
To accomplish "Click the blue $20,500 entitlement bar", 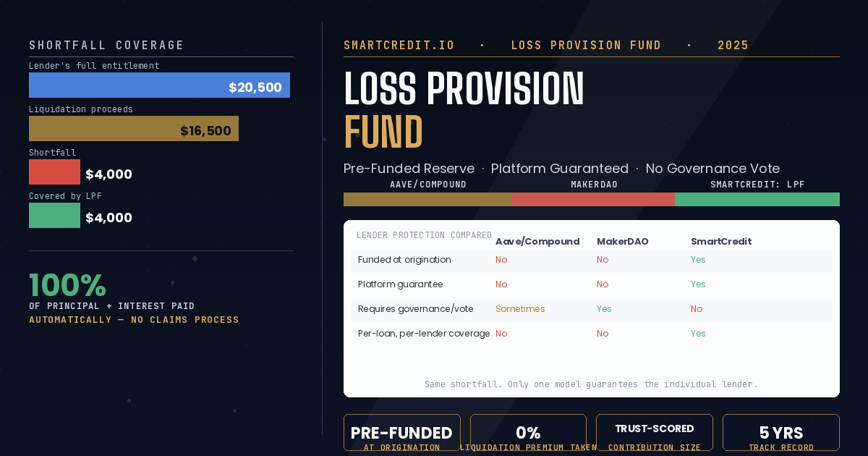I will click(x=159, y=85).
